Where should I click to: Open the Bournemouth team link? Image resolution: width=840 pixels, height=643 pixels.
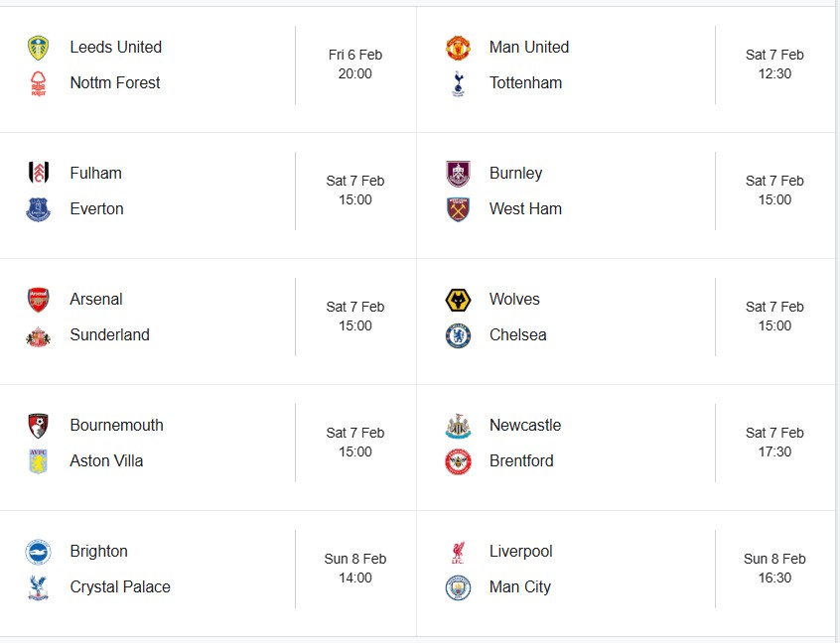pos(116,426)
